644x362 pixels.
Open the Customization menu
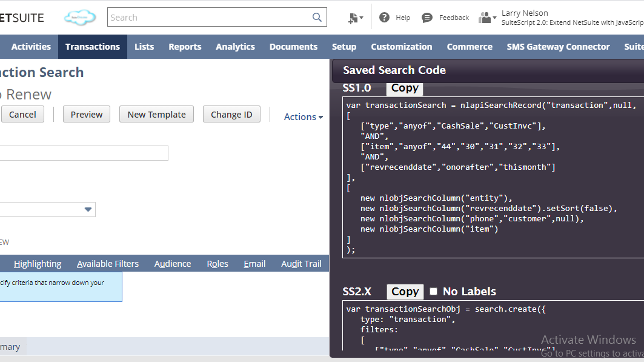click(401, 47)
